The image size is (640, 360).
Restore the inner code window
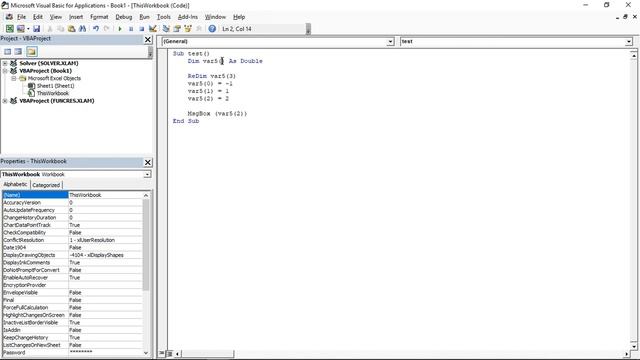point(625,17)
